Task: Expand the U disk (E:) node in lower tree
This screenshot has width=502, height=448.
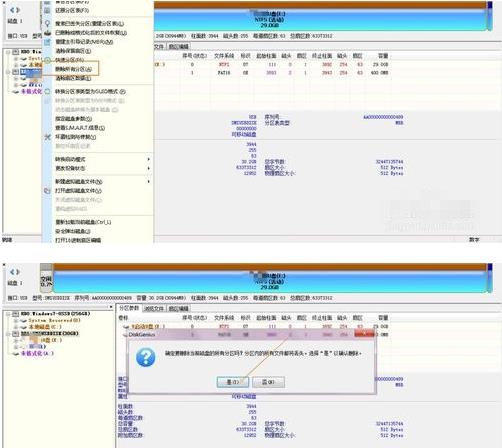Action: pos(15,340)
